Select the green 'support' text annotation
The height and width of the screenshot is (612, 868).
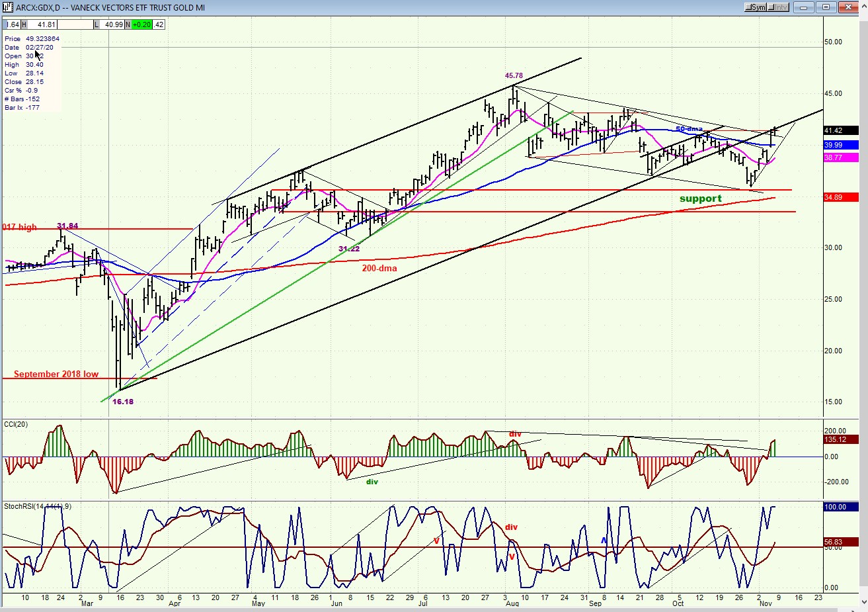[700, 198]
